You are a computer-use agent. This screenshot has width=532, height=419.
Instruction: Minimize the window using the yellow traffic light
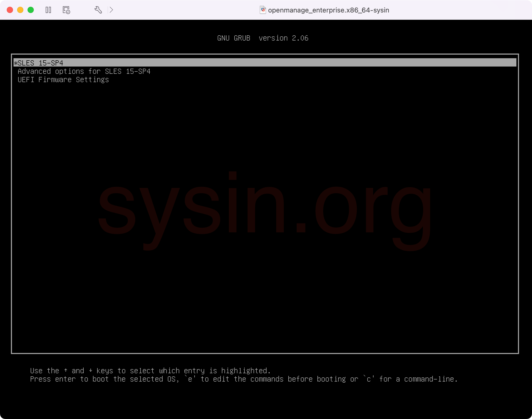20,10
